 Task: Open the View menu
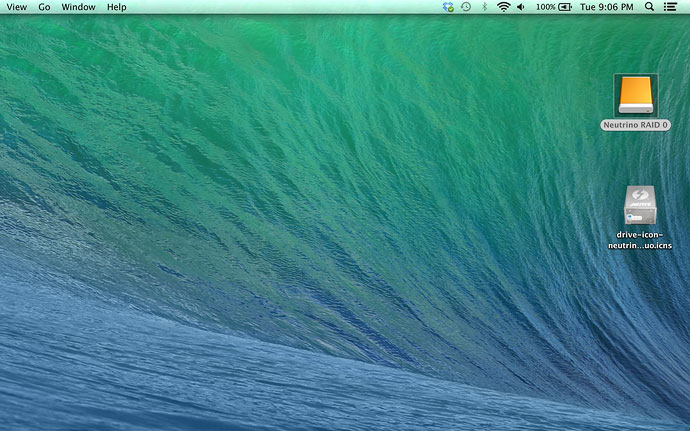pyautogui.click(x=16, y=7)
